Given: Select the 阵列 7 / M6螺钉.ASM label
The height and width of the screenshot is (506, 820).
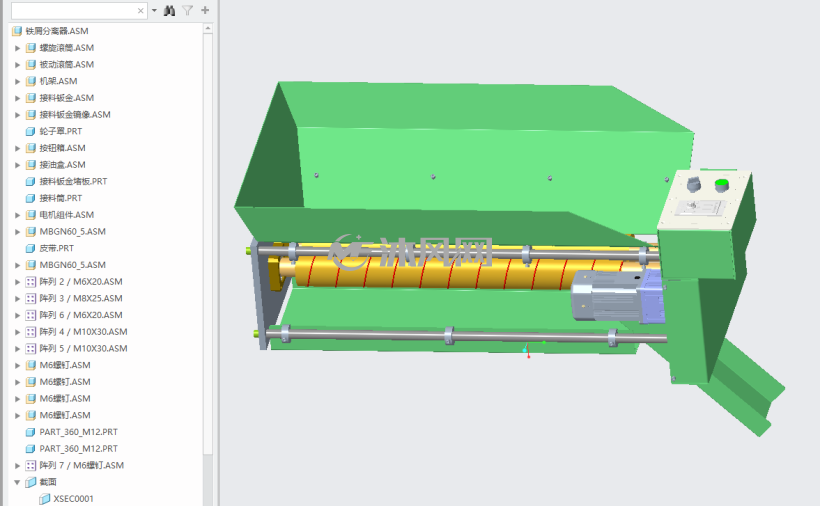Looking at the screenshot, I should coord(82,465).
